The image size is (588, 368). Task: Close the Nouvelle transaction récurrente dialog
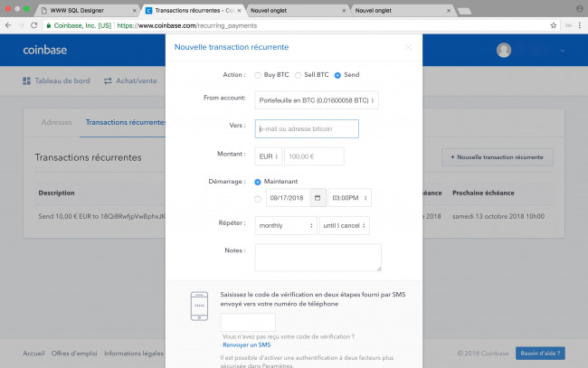408,47
